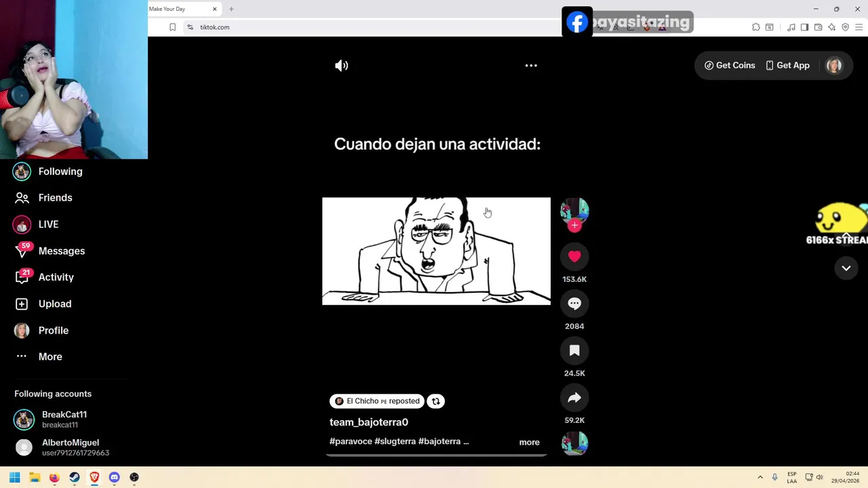Image resolution: width=868 pixels, height=488 pixels.
Task: Open File Explorer from taskbar
Action: pos(35,477)
